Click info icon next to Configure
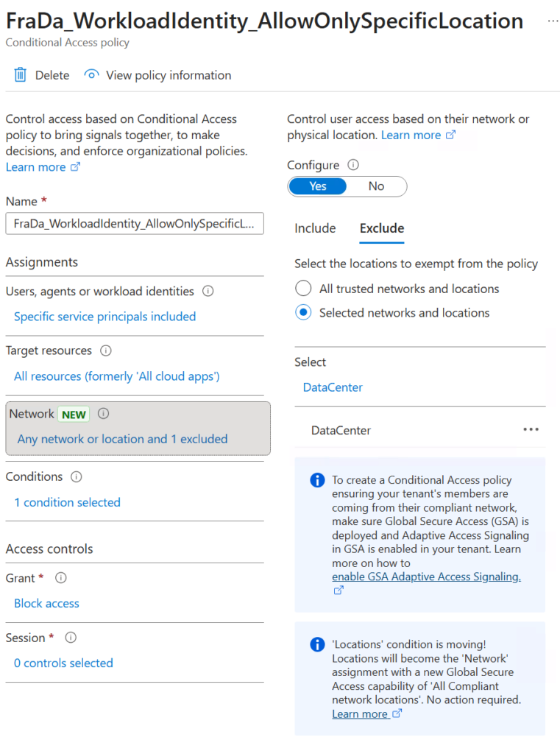The image size is (560, 754). [353, 165]
